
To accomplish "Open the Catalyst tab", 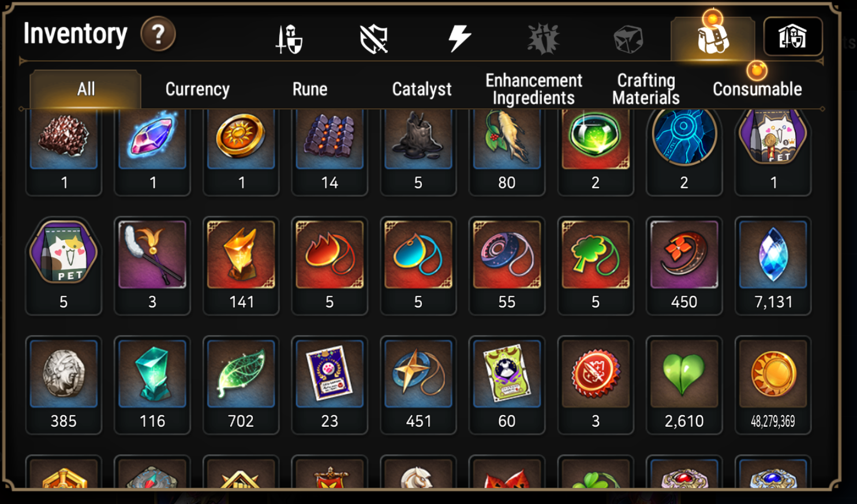I will 422,89.
